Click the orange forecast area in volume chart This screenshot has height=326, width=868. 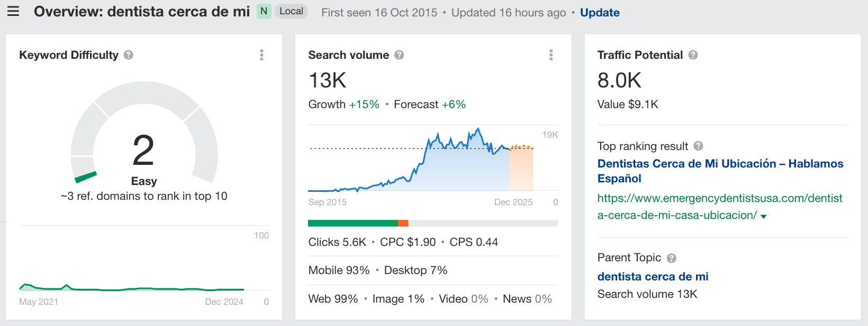click(521, 168)
